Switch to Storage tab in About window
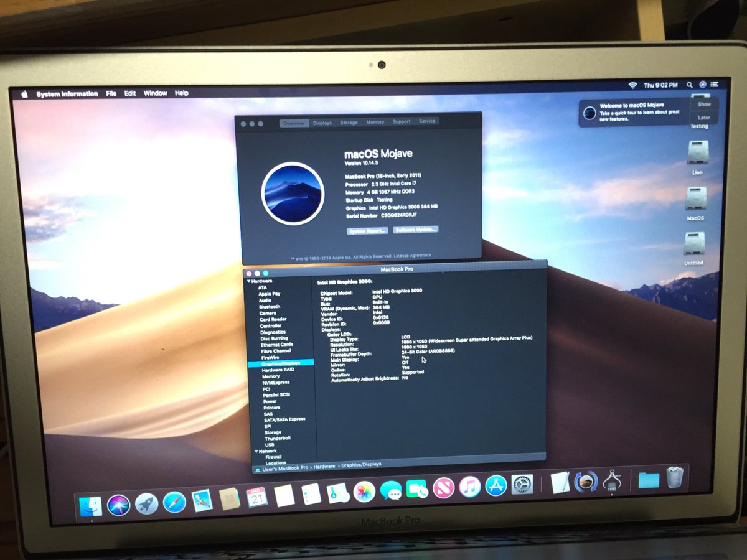 (349, 123)
